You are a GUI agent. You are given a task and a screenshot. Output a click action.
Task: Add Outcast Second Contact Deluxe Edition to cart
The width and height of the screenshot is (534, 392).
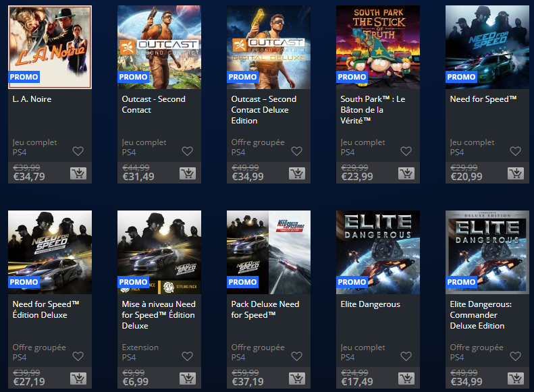click(x=297, y=173)
